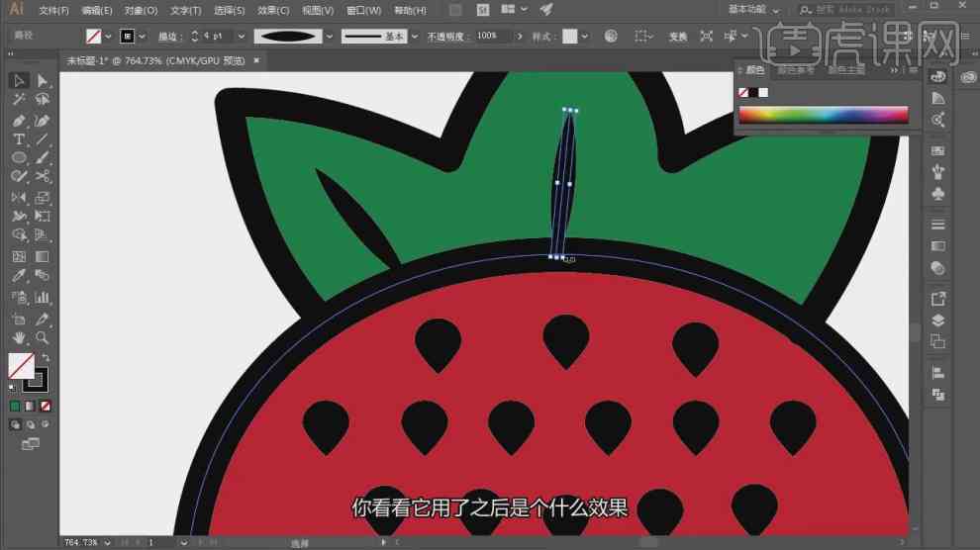Select the Ellipse tool
980x550 pixels.
point(18,158)
